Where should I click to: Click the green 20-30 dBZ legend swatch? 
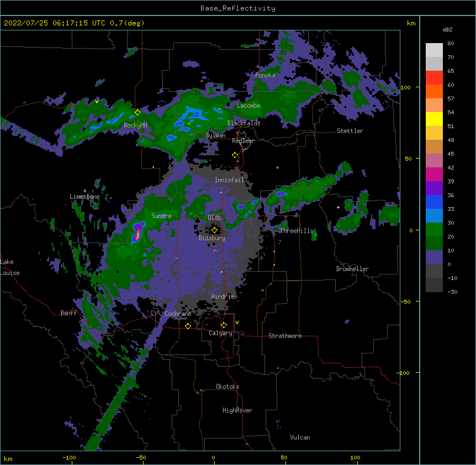(434, 229)
